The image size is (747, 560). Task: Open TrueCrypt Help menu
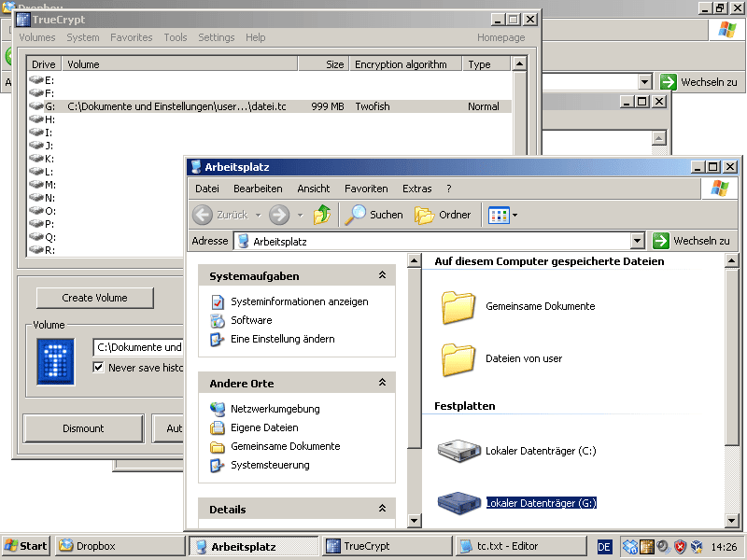pos(255,37)
